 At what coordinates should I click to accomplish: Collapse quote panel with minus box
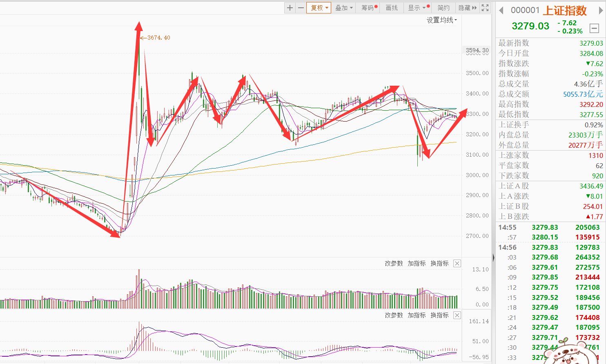point(594,28)
